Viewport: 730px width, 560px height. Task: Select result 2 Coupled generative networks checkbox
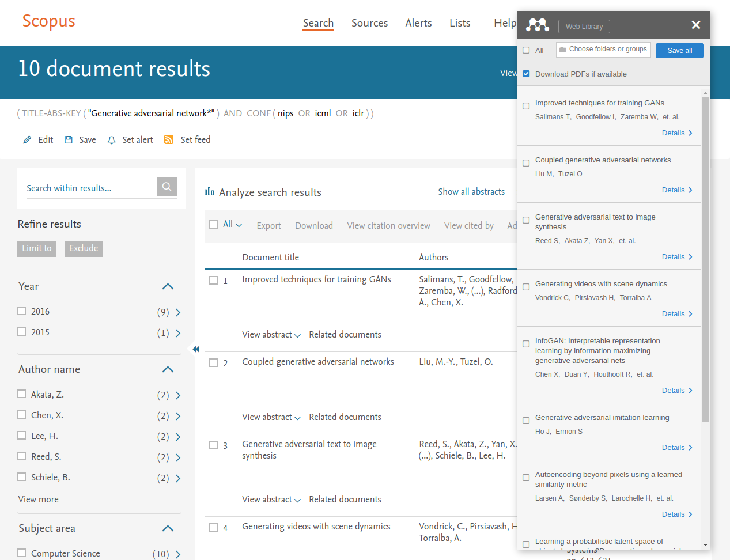[213, 362]
